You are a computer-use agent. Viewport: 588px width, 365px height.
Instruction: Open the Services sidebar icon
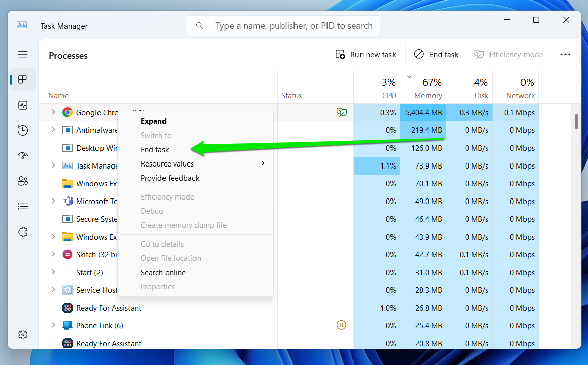click(x=23, y=232)
